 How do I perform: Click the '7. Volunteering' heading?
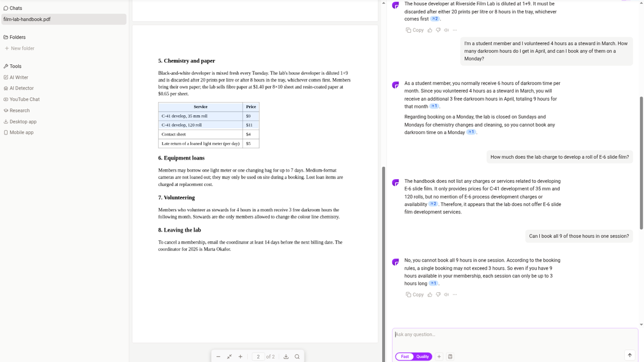point(177,198)
